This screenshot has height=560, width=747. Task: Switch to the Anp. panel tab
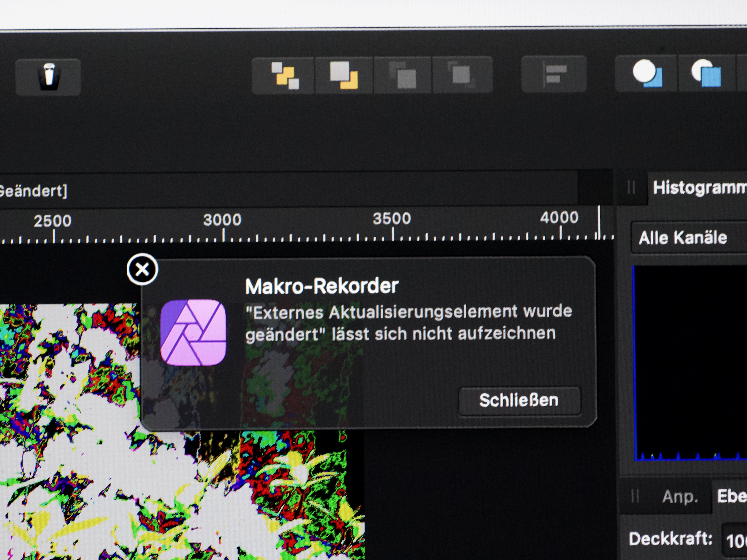[680, 496]
